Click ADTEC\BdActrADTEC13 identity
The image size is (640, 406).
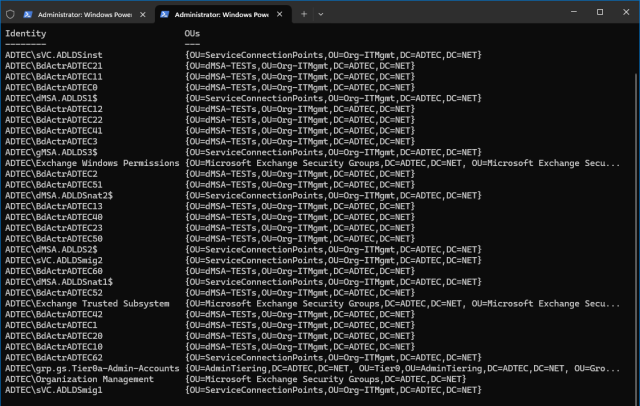[x=53, y=206]
